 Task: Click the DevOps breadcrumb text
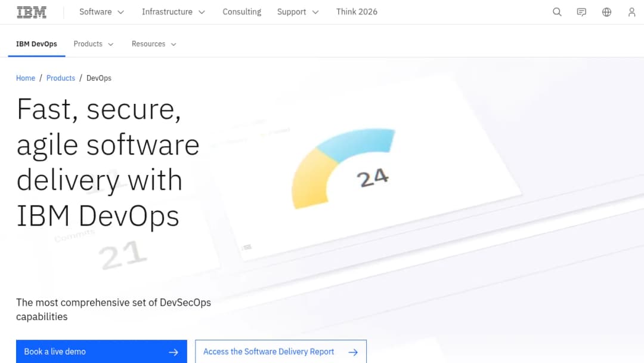pos(99,78)
